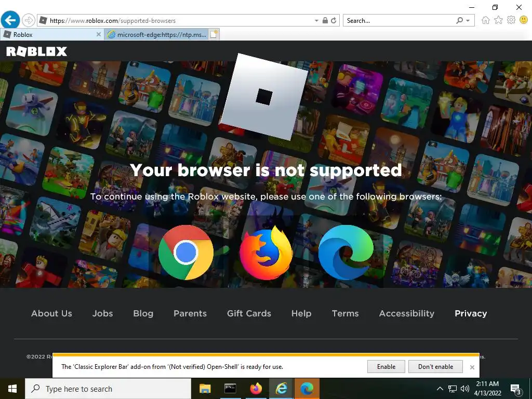Switch to the microsoft-edge ntp tab

click(156, 34)
